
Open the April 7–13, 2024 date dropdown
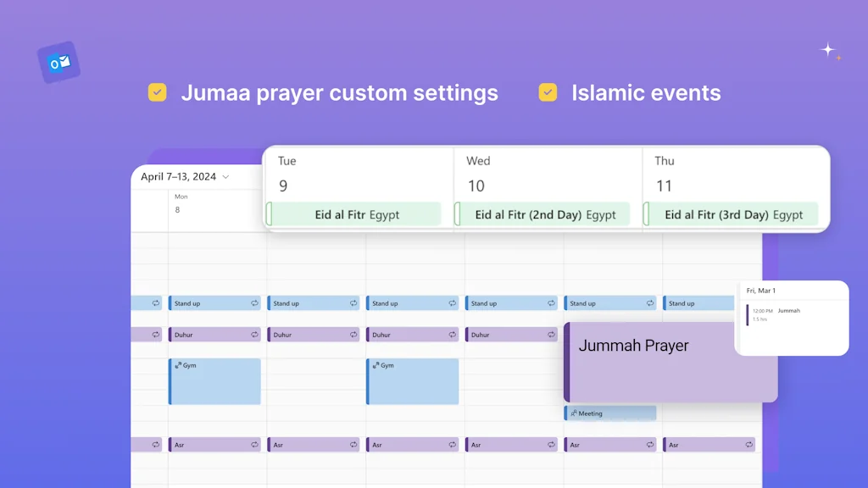coord(186,176)
